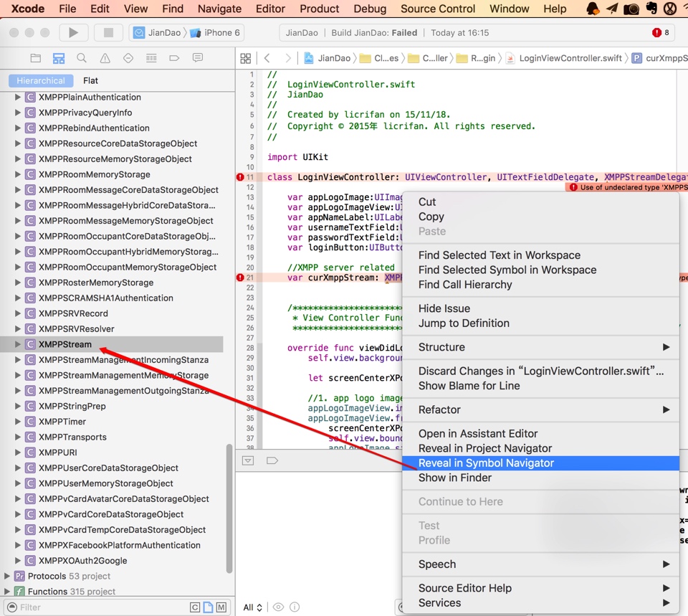Choose Show Blame for Line
This screenshot has height=616, width=688.
(540, 386)
